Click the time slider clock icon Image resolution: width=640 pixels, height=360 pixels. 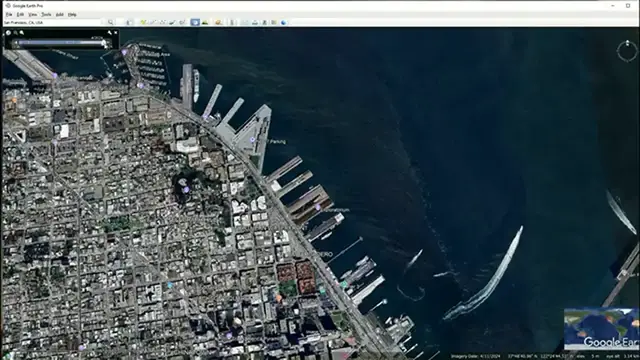click(8, 33)
